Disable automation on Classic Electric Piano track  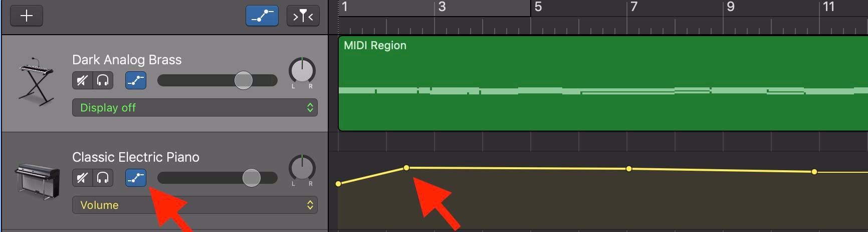[x=136, y=178]
